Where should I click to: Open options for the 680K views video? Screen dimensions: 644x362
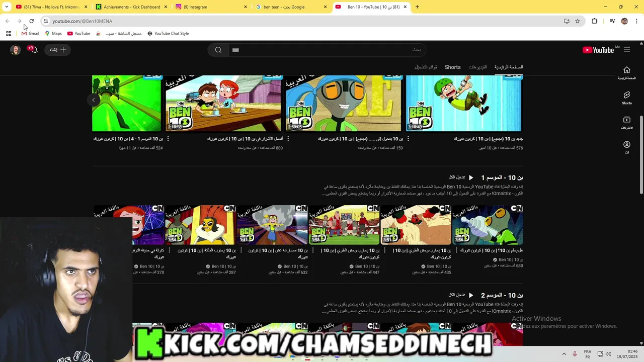click(x=456, y=250)
